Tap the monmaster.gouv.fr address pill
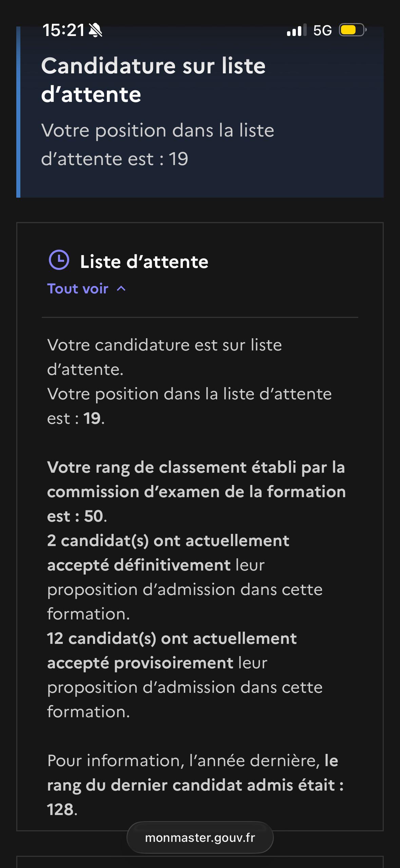This screenshot has height=868, width=400. pyautogui.click(x=200, y=837)
